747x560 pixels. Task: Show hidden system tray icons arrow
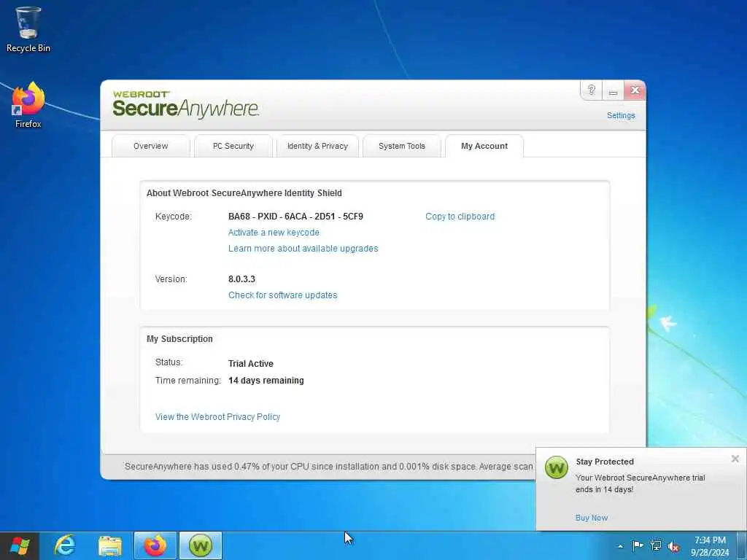620,546
